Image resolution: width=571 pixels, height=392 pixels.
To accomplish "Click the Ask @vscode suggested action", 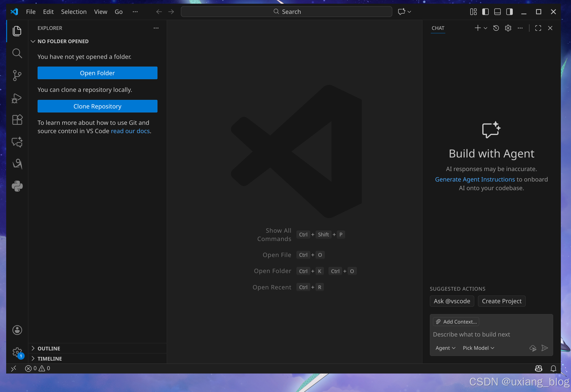I will point(452,301).
